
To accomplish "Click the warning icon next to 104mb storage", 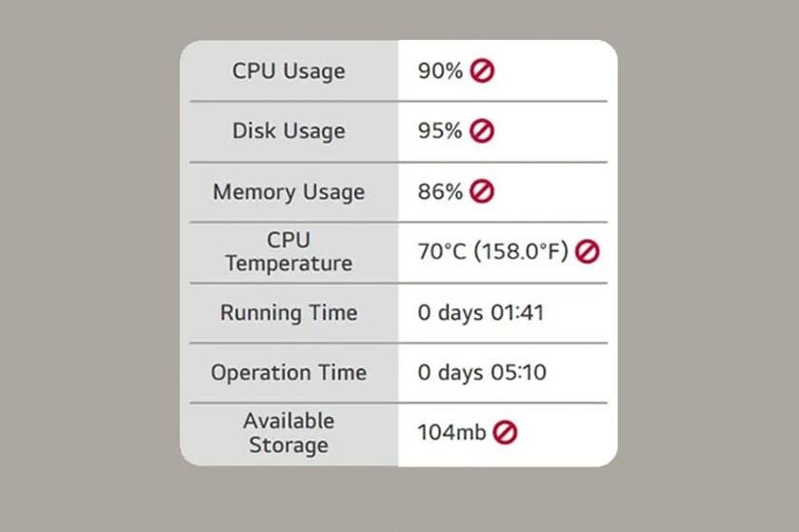I will (505, 433).
